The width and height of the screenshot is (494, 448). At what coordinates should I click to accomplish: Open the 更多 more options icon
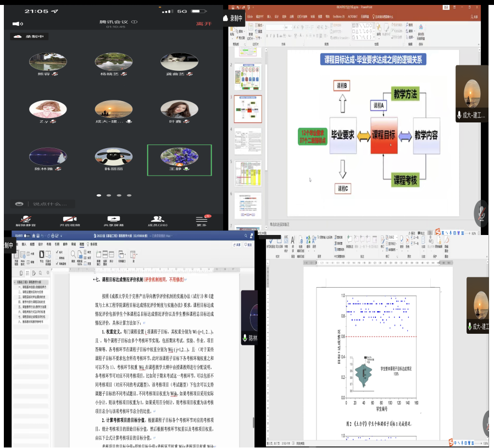point(201,220)
